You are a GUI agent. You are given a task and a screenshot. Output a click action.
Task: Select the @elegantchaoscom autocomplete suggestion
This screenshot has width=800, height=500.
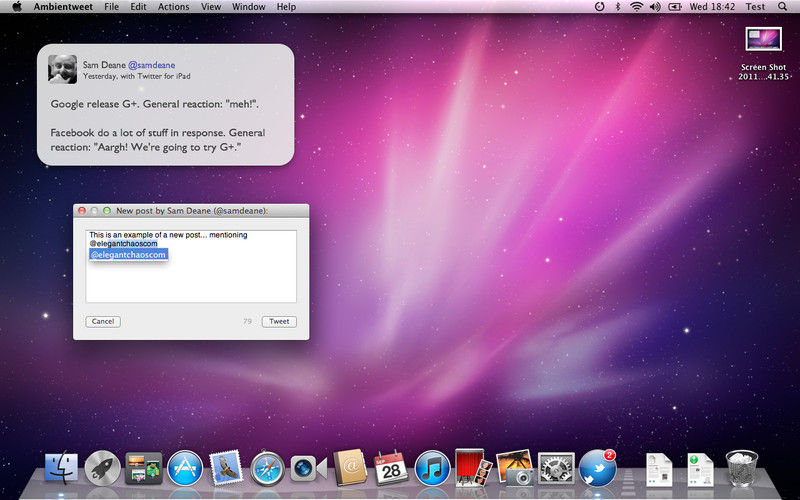point(129,254)
